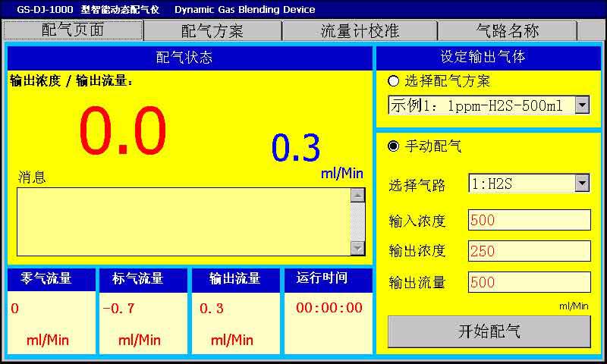This screenshot has width=607, height=364.
Task: Open the 流量计校准 tab
Action: [360, 31]
